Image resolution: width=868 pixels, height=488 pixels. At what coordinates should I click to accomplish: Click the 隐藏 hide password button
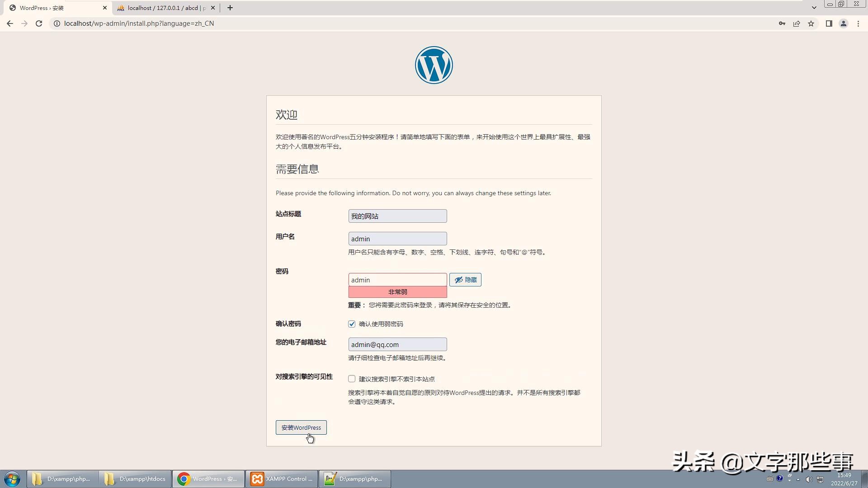(x=465, y=280)
